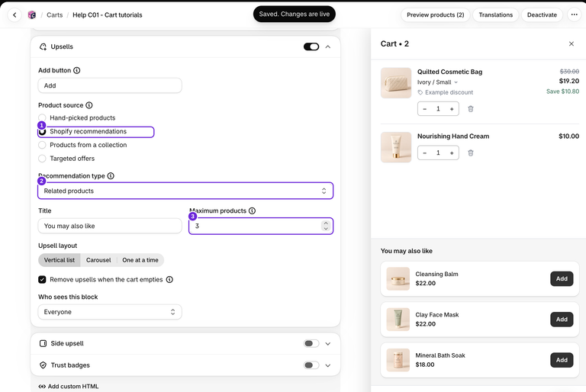586x392 pixels.
Task: Click the Maximum products stepper arrows
Action: pos(326,226)
